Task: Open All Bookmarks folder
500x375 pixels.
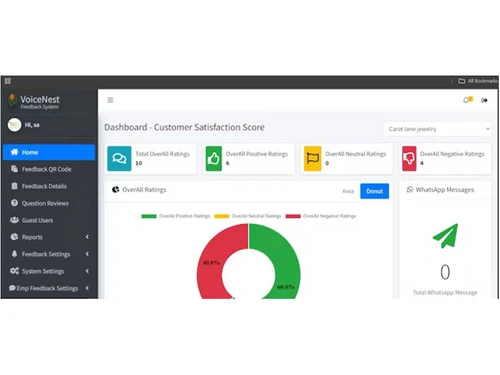Action: pyautogui.click(x=478, y=81)
